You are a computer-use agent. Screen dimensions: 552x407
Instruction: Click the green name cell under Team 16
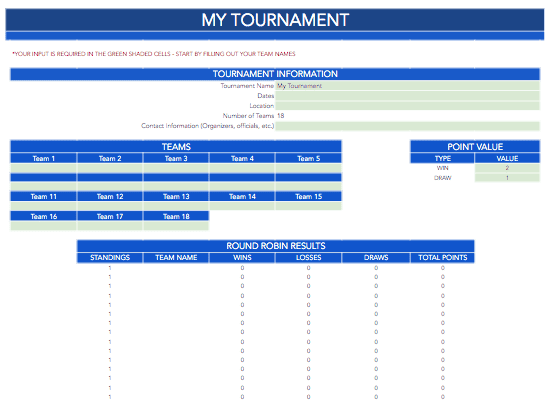pos(44,226)
